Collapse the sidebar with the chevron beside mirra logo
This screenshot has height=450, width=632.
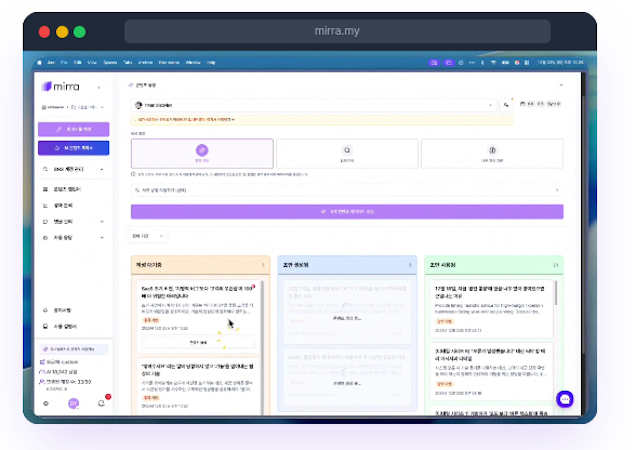99,87
